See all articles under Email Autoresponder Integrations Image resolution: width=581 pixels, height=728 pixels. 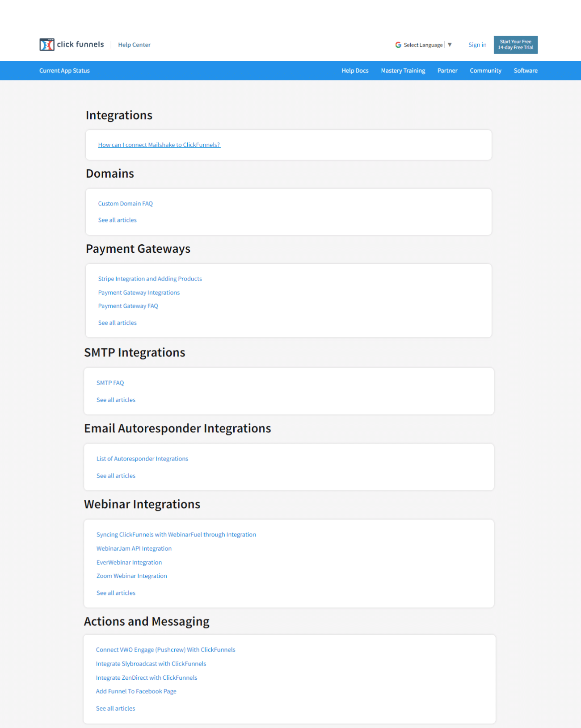click(x=116, y=476)
